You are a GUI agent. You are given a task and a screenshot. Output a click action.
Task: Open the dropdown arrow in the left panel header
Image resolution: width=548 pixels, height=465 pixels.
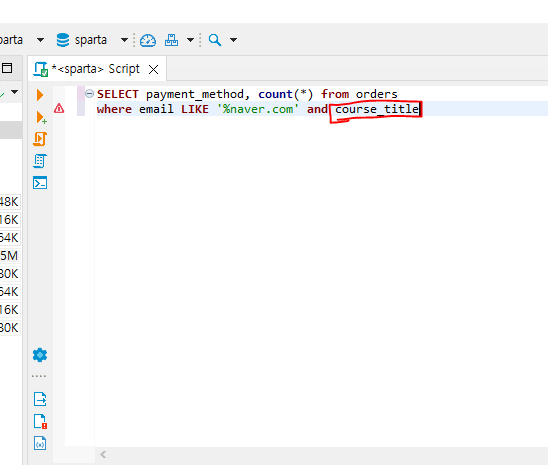14,92
